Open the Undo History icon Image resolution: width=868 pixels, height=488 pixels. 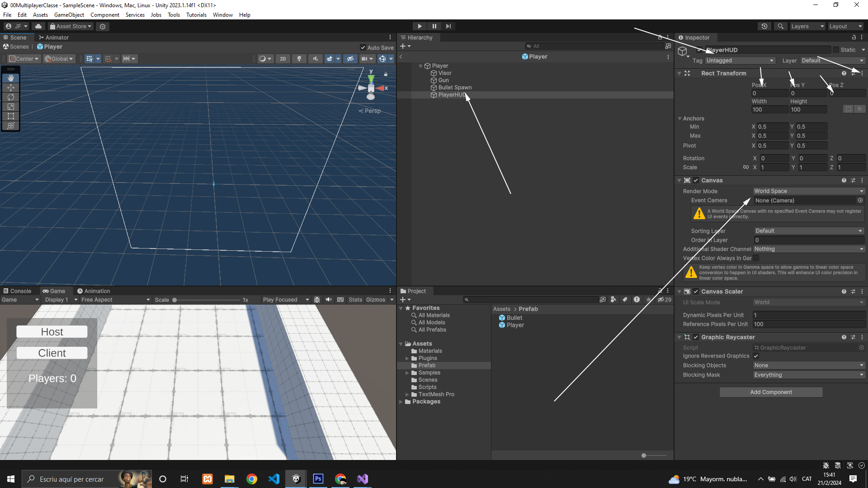(x=764, y=26)
